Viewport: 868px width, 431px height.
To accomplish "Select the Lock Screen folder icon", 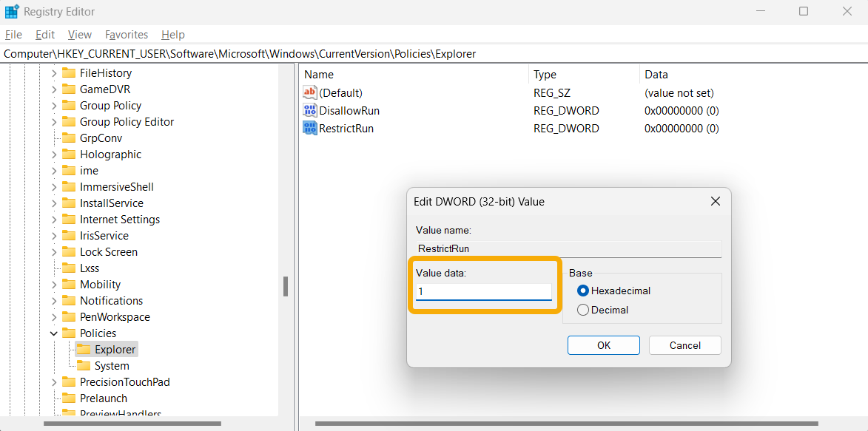I will 69,251.
